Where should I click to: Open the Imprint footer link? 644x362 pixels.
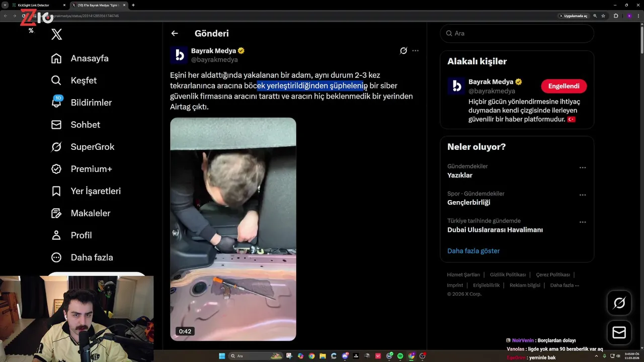(x=455, y=286)
